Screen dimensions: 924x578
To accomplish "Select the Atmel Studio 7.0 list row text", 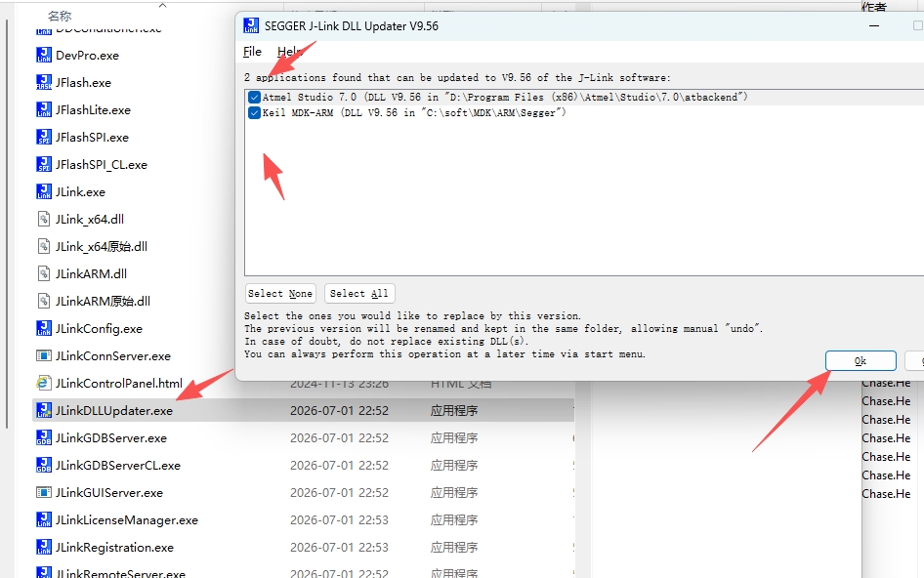I will [x=505, y=98].
